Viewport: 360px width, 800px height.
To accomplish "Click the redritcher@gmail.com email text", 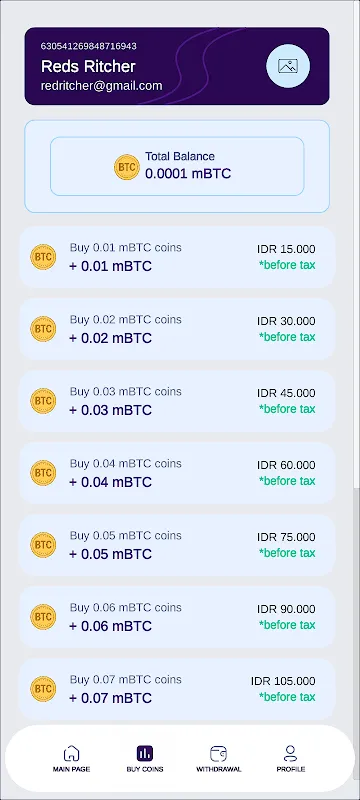I will 101,86.
